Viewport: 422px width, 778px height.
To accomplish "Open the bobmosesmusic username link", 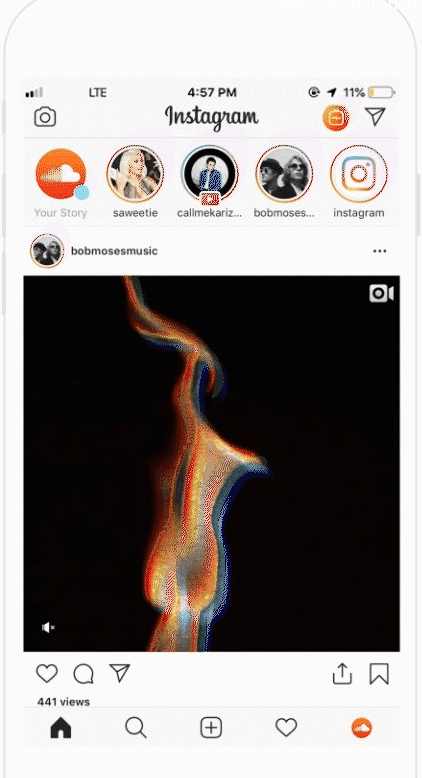I will [x=114, y=251].
